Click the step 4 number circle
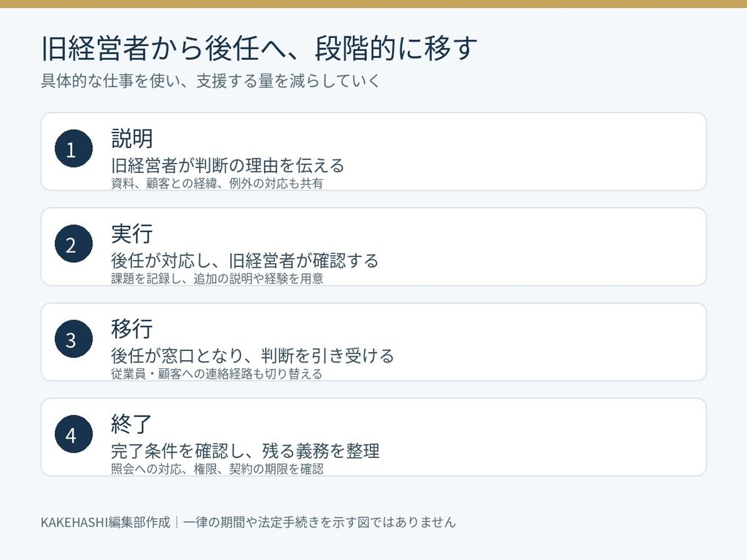Image resolution: width=747 pixels, height=560 pixels. (x=74, y=435)
